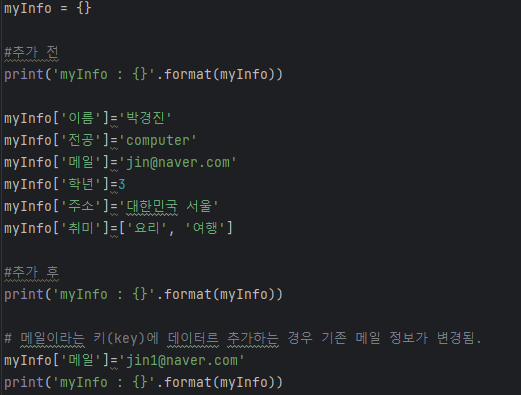Click the 'jin1@naver.com' updated email string
Screen dimensions: 521x395
coord(182,360)
